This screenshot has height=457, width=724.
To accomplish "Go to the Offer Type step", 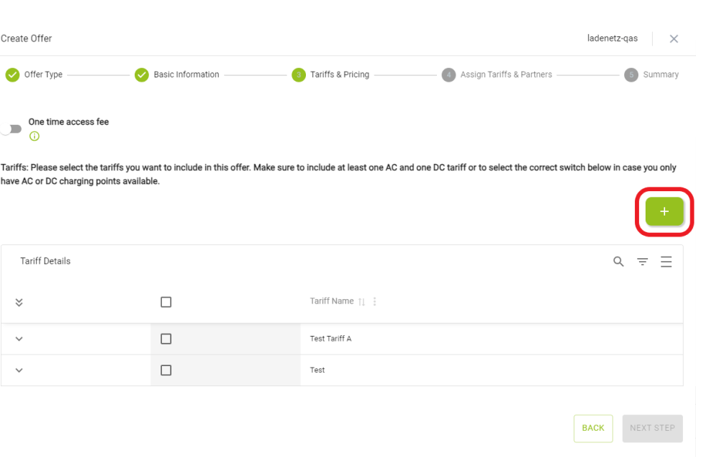I will 34,74.
